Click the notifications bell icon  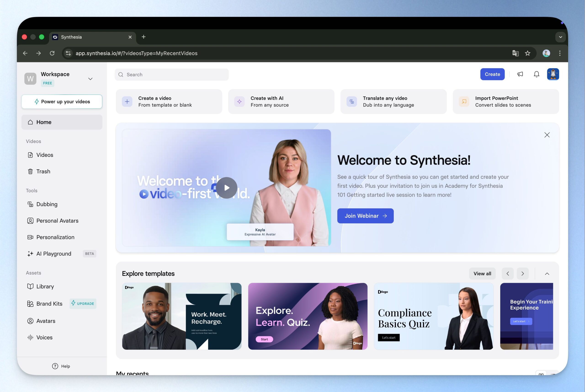tap(537, 74)
